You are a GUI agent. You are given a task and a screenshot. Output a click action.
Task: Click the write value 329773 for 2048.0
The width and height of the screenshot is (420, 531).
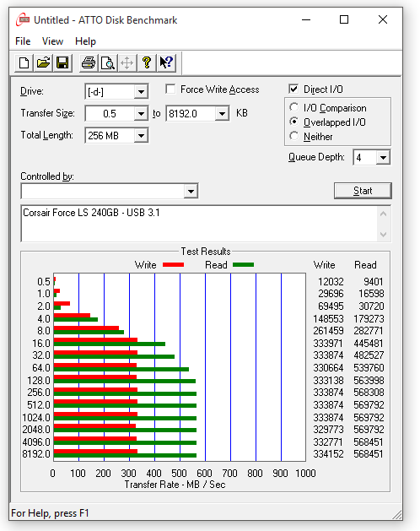[x=328, y=430]
